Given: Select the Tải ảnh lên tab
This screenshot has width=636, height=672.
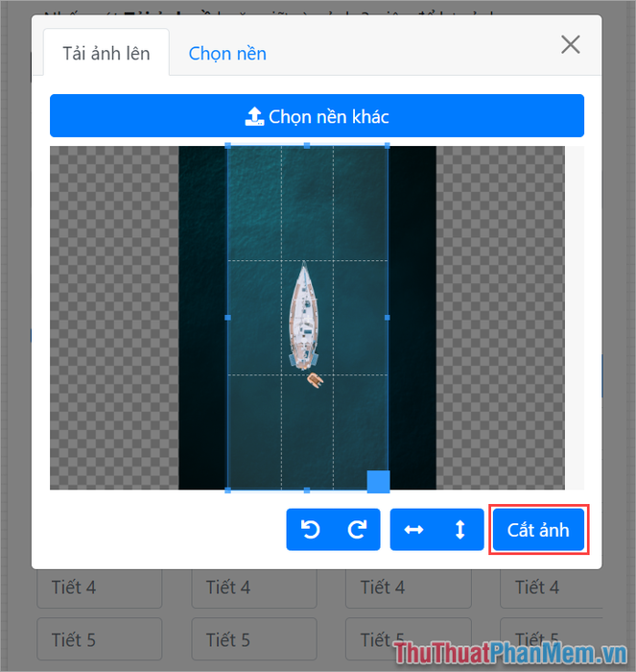Looking at the screenshot, I should [106, 54].
